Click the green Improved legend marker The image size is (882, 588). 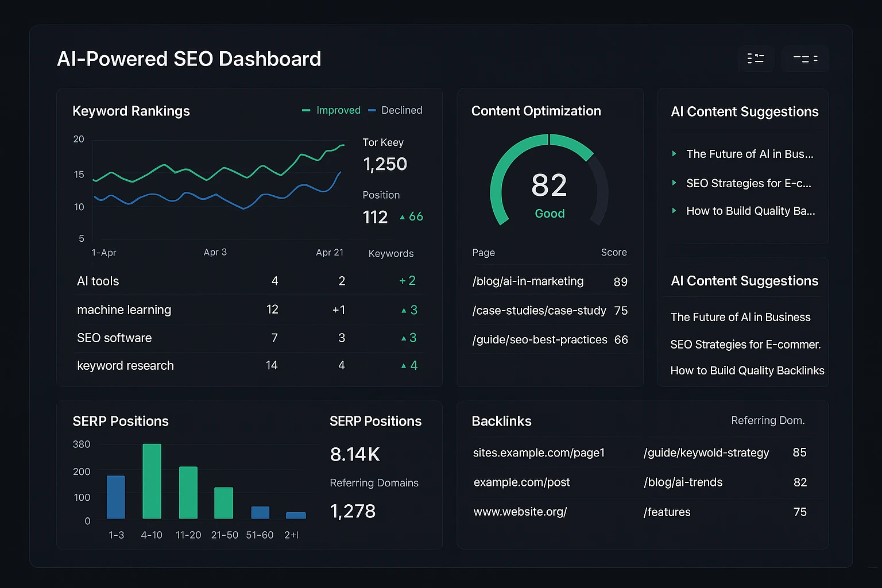(306, 110)
